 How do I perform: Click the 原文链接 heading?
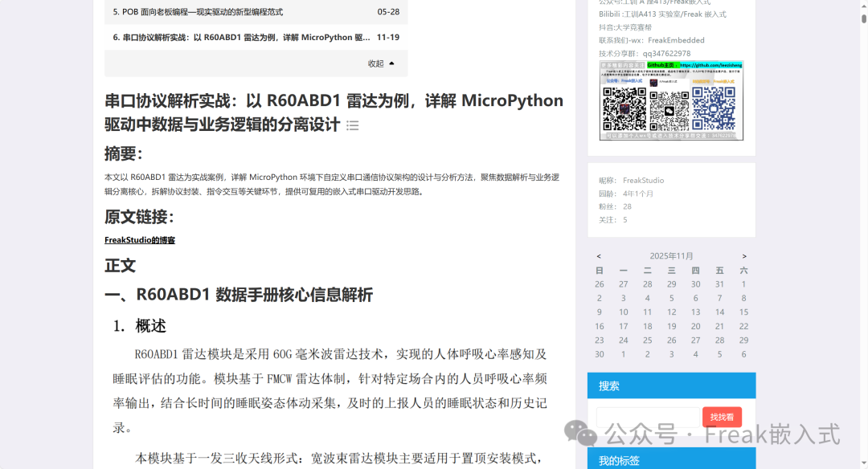tap(139, 217)
